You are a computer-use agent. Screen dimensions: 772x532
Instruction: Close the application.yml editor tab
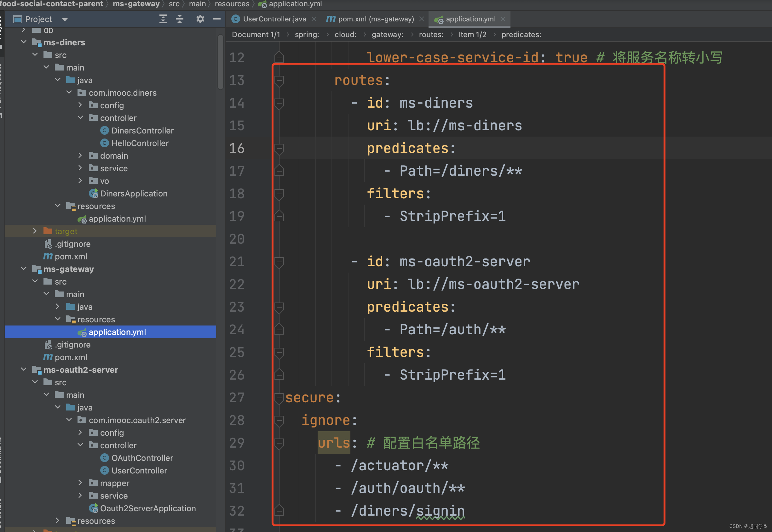coord(503,19)
